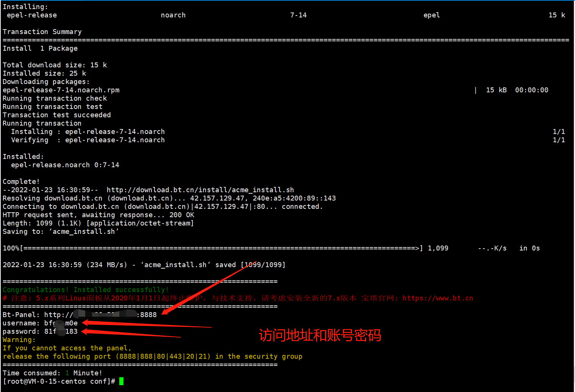
Task: Click the 'Saving to: acme_install.sh' line
Action: tap(61, 232)
